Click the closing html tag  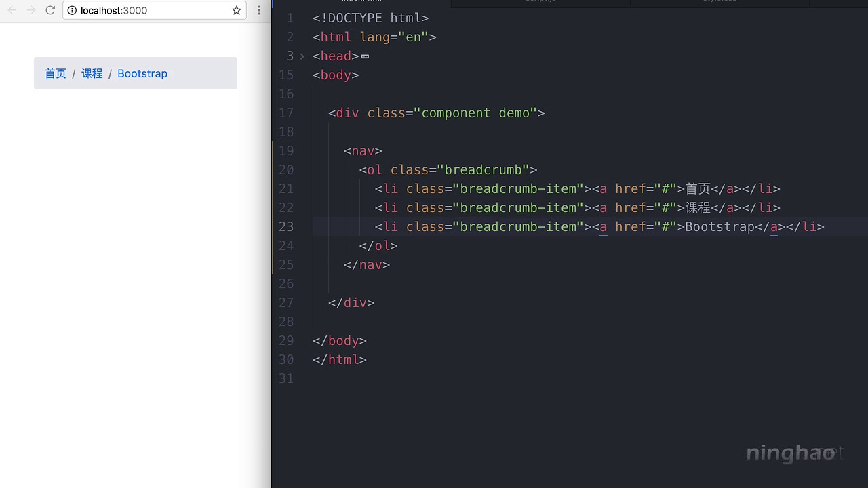coord(340,359)
